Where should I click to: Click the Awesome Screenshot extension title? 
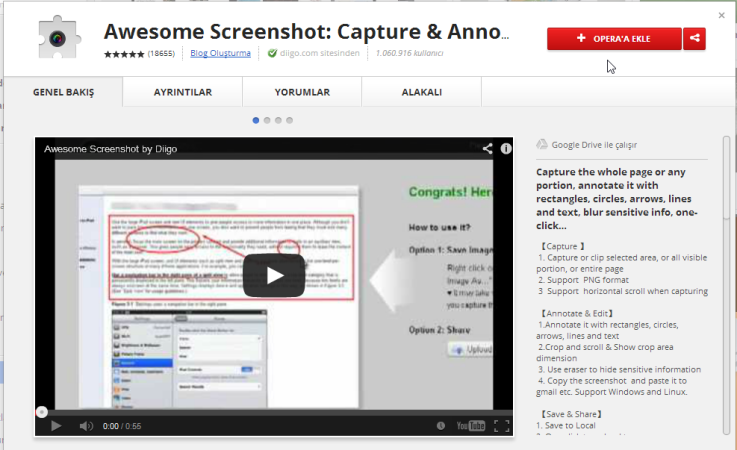pyautogui.click(x=306, y=32)
